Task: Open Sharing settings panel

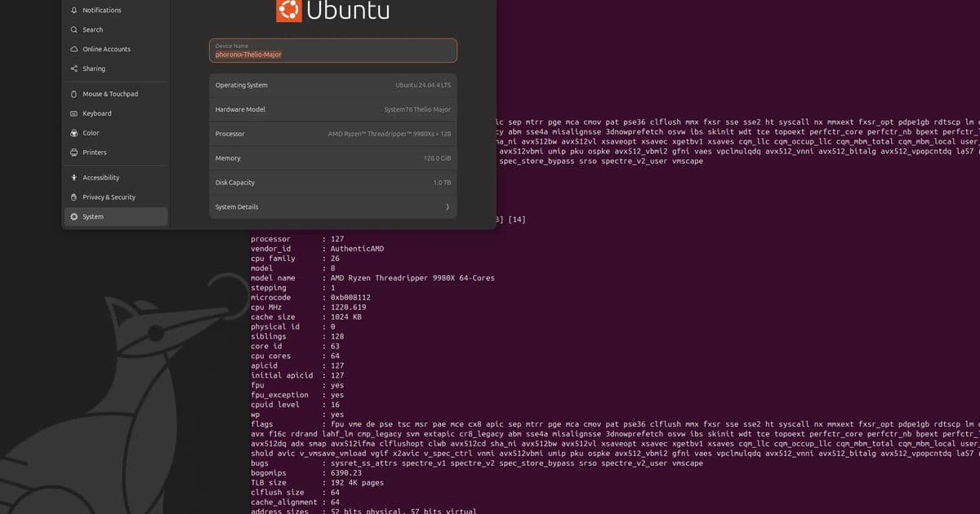Action: pos(116,69)
